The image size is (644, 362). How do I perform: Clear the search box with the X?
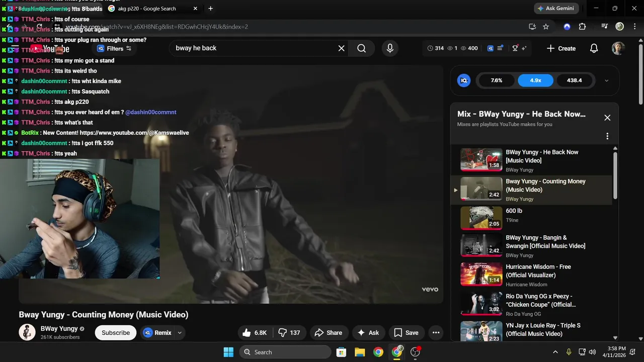tap(342, 48)
